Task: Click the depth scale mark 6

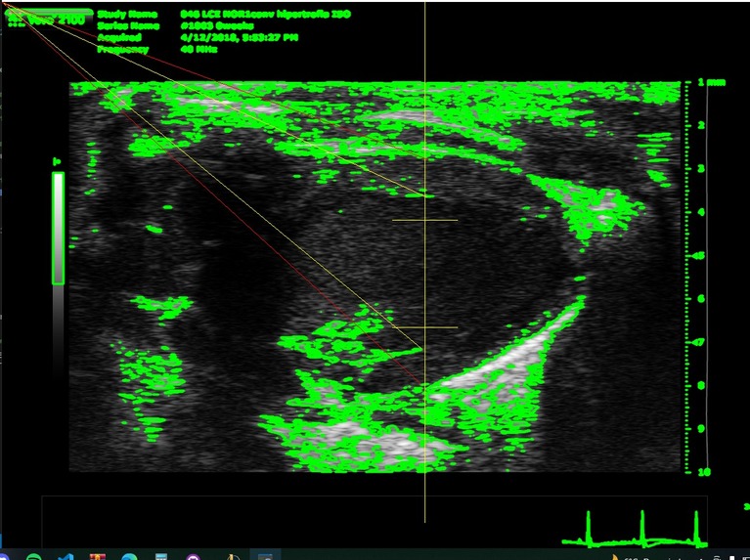Action: tap(701, 298)
